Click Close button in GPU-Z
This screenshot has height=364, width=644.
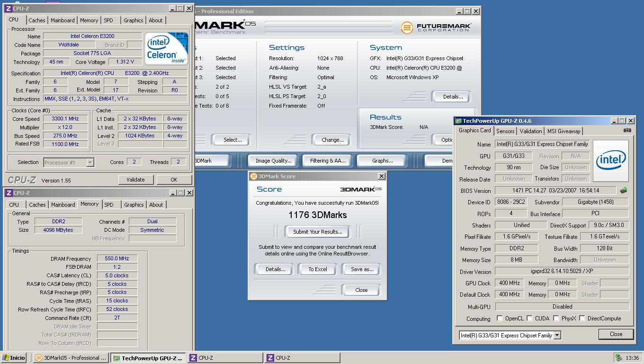click(x=616, y=334)
